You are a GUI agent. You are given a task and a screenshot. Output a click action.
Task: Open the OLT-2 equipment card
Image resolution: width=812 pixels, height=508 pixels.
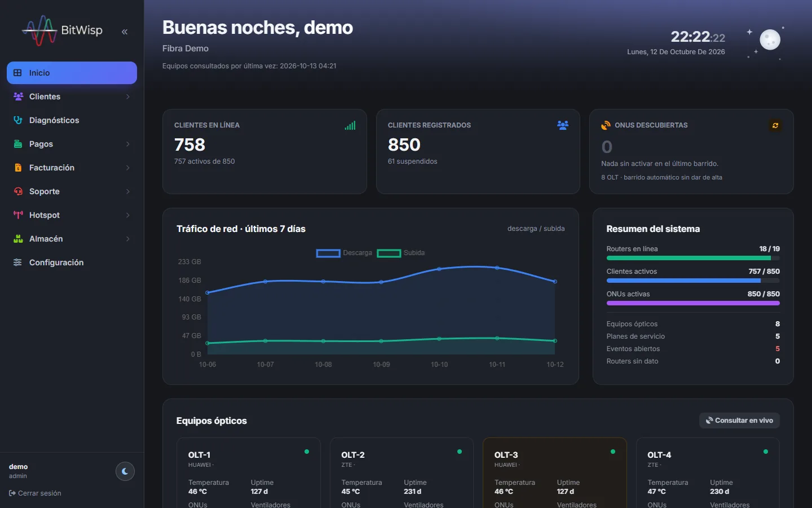pos(401,473)
